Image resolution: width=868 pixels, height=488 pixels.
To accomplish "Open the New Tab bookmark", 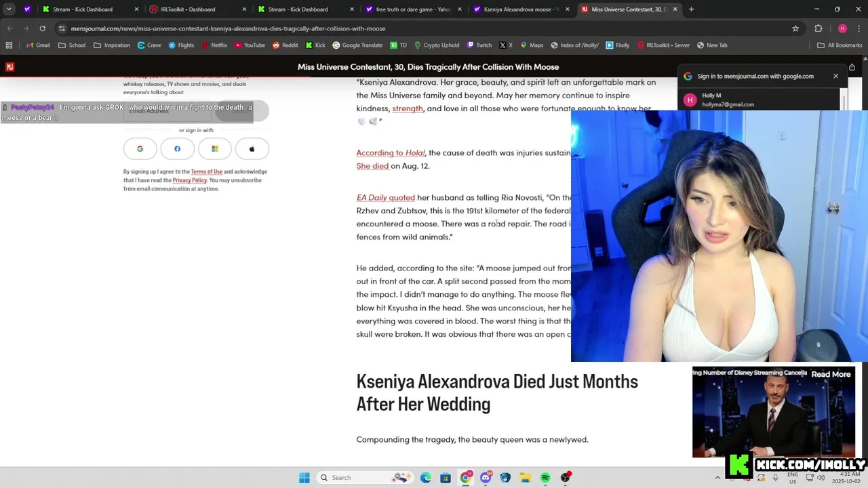I will (711, 45).
